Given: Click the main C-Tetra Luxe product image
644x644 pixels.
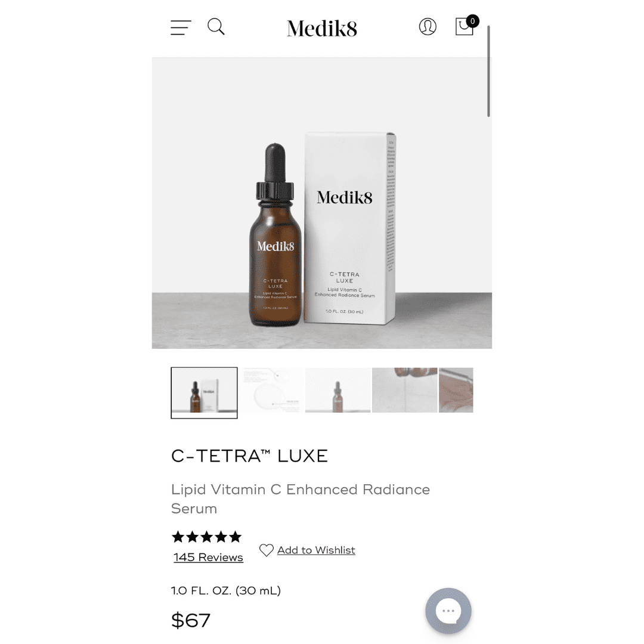Looking at the screenshot, I should (x=322, y=203).
